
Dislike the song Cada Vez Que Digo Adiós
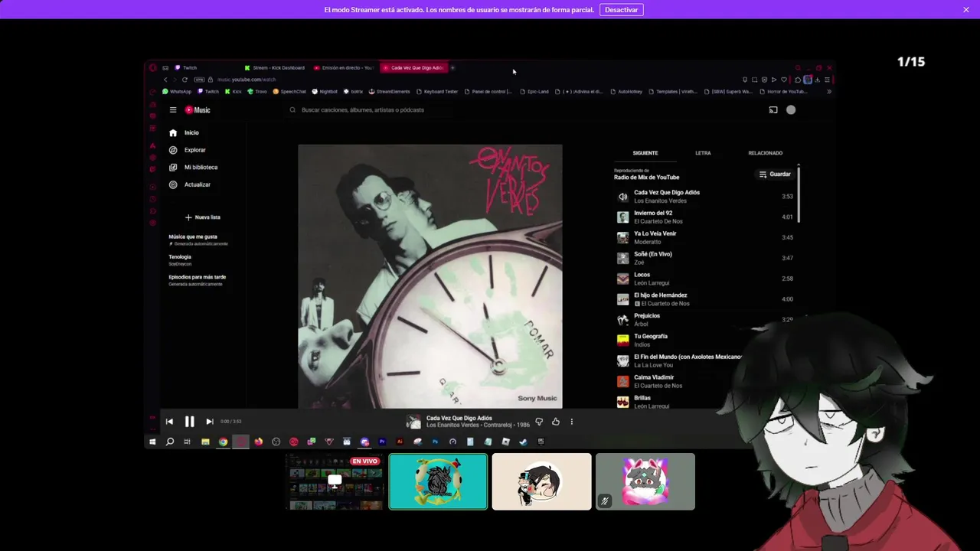click(539, 422)
